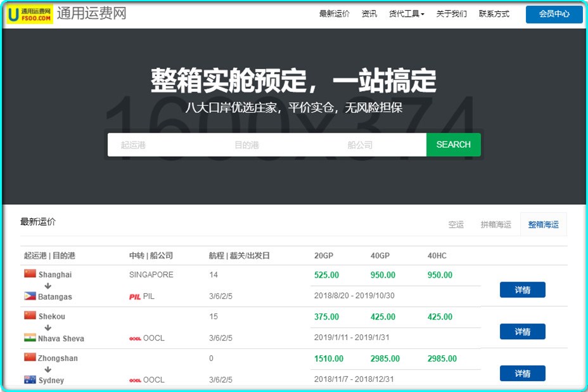Click the OOCL logo in the Shekou row

click(134, 337)
